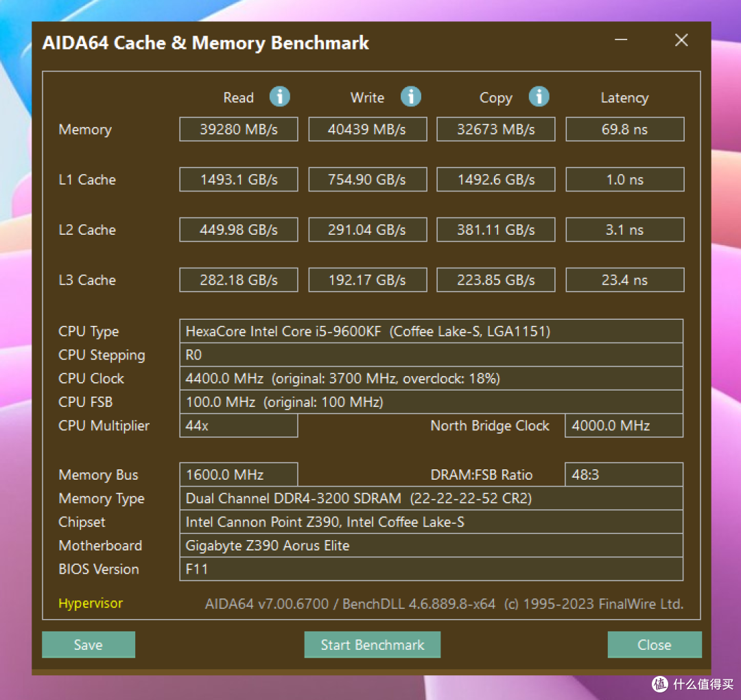The width and height of the screenshot is (741, 700).
Task: Click North Bridge Clock field 4000.0 MHz
Action: 624,425
